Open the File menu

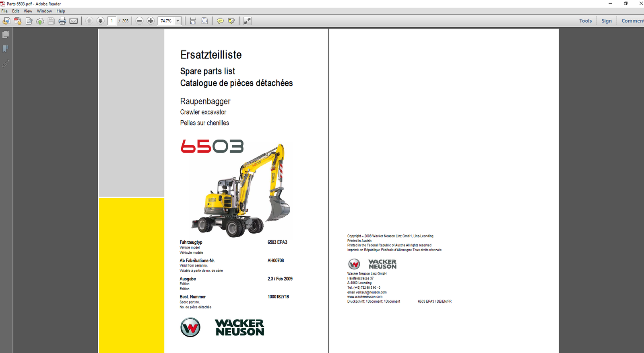[x=4, y=11]
